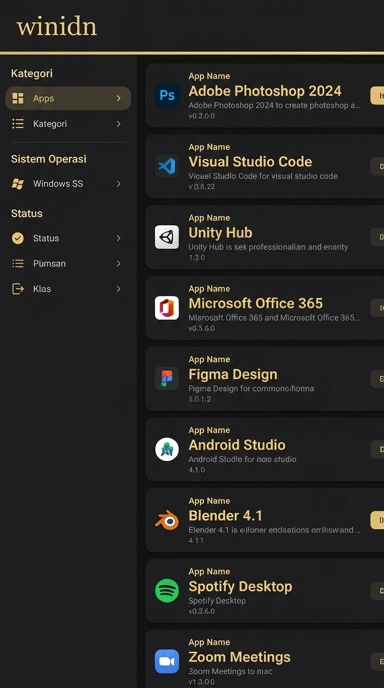Click the Windows SS flag icon
The height and width of the screenshot is (688, 384).
point(18,184)
